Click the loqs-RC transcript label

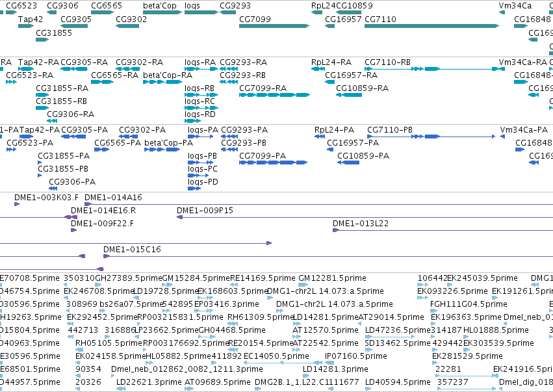(x=199, y=101)
